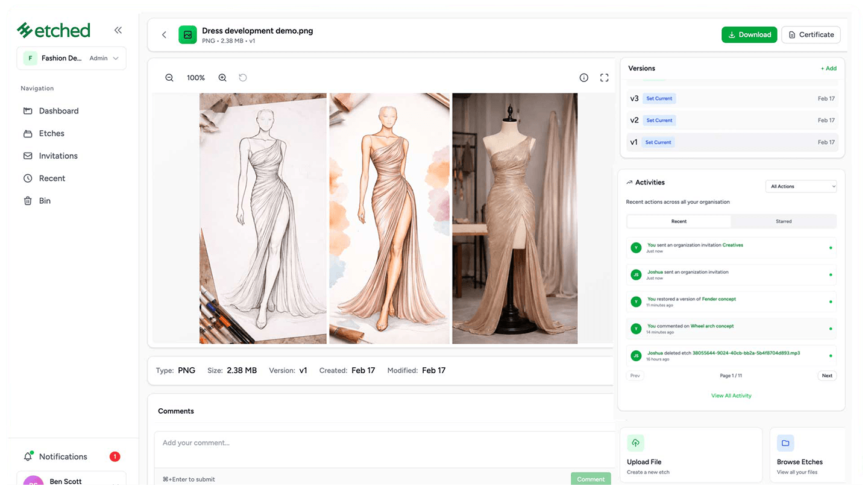Open the View All Activity link
Viewport: 868px width, 486px height.
(x=731, y=396)
